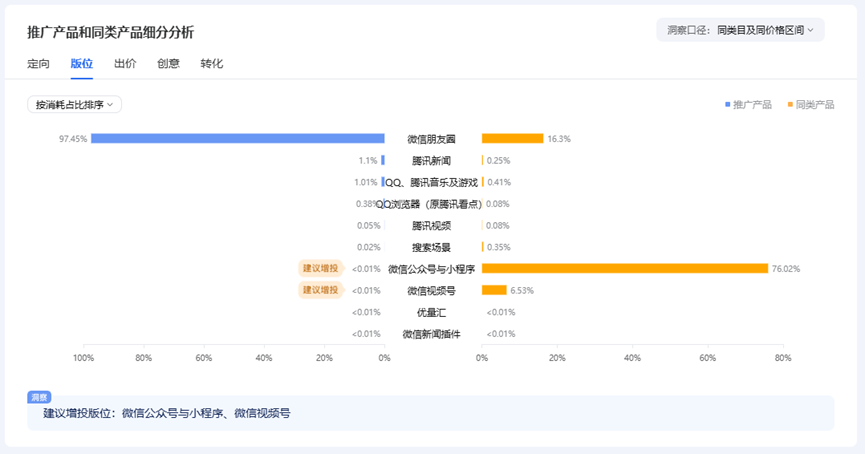Open the 出价 tab

[x=125, y=63]
